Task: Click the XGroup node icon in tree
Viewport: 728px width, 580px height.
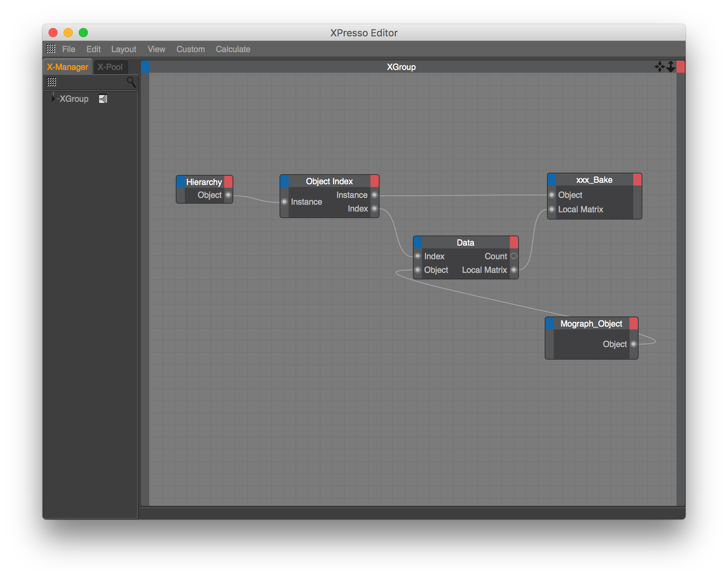Action: point(103,99)
